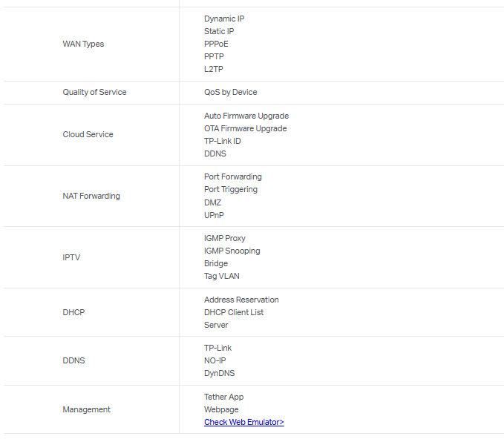Click the UPnP entry

click(214, 215)
